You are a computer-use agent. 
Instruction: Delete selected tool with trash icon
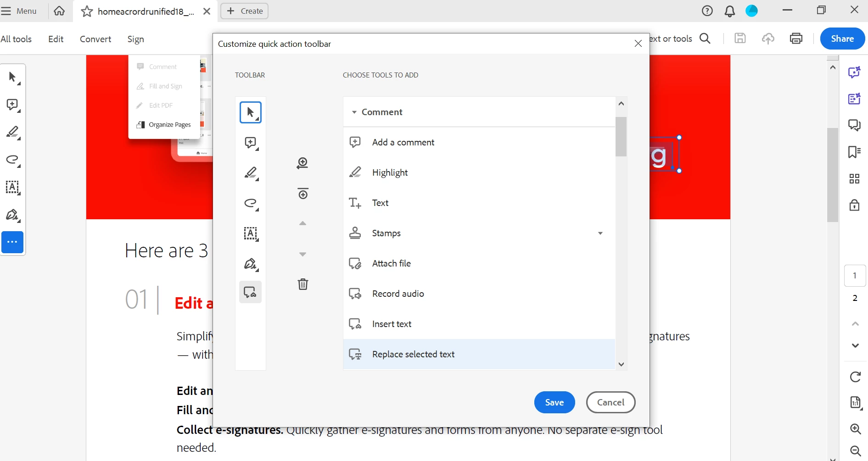point(303,284)
